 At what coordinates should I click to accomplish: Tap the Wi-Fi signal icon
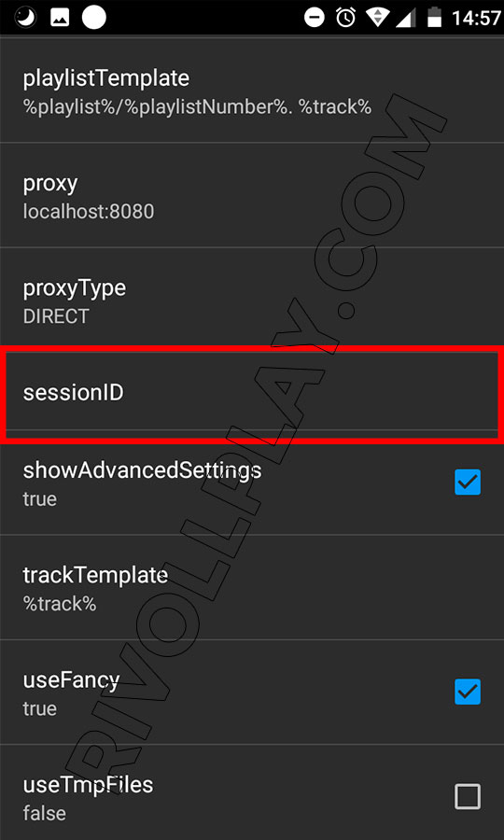point(377,19)
